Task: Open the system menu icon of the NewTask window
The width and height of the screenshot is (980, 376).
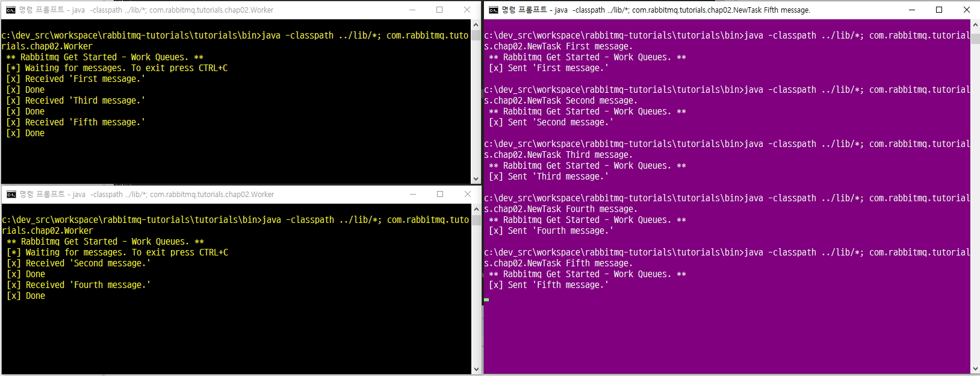Action: [x=494, y=10]
